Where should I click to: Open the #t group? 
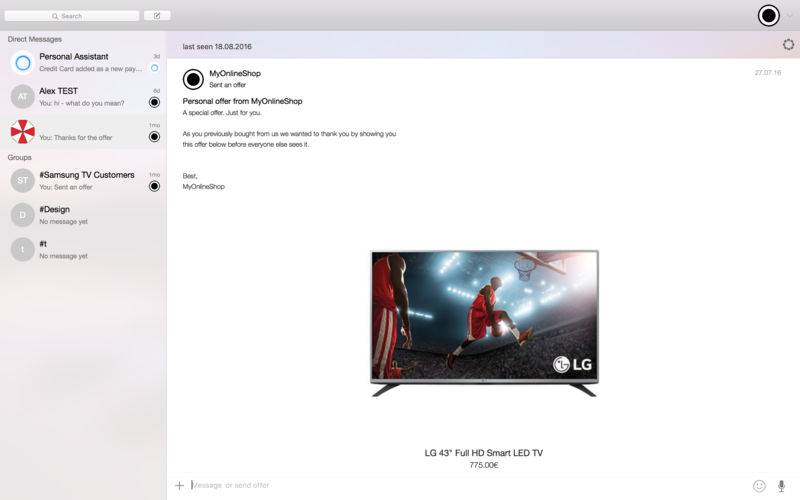click(x=83, y=249)
